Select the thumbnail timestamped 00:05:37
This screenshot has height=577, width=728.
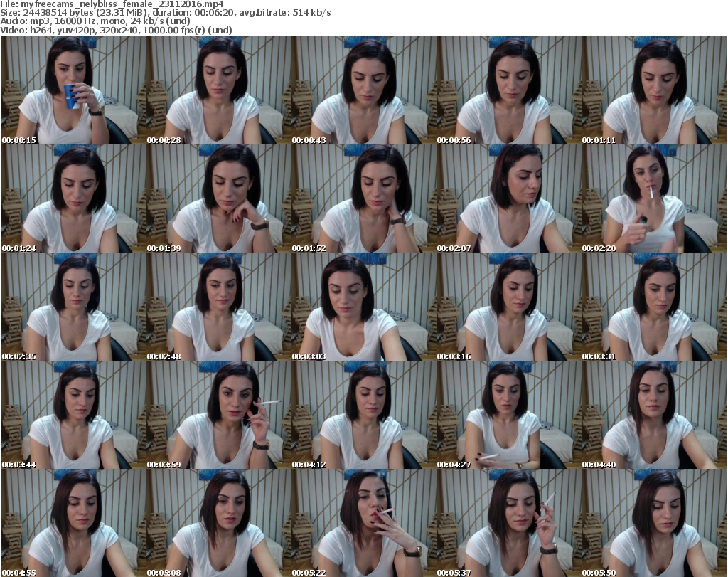509,523
